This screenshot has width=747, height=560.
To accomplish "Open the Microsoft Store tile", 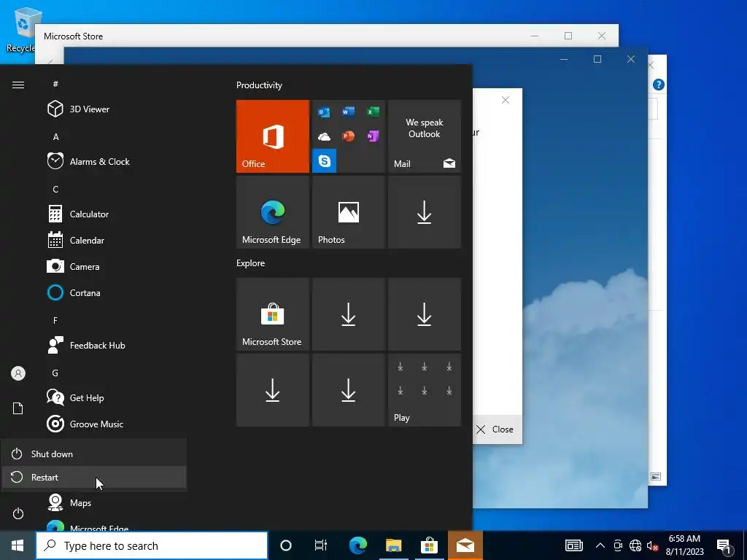I will pos(273,314).
